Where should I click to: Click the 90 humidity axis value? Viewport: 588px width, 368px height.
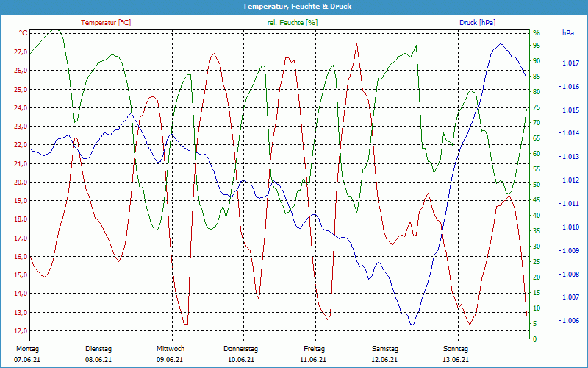537,61
